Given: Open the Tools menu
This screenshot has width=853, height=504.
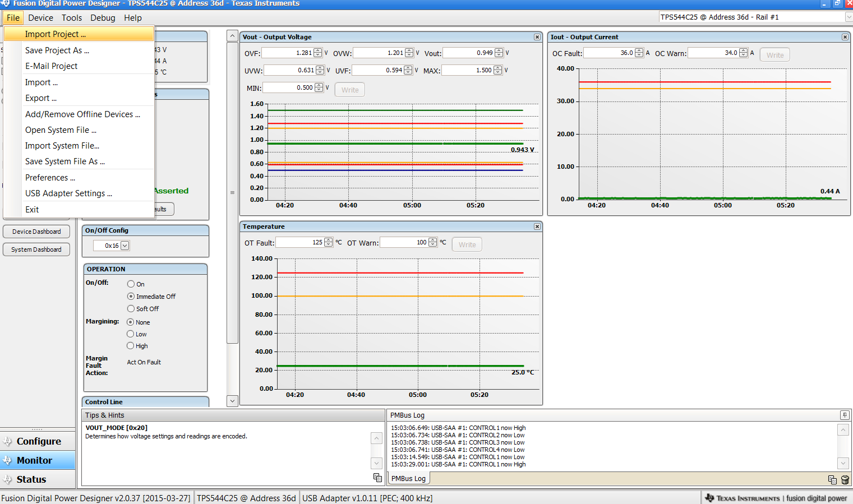Looking at the screenshot, I should pyautogui.click(x=71, y=17).
